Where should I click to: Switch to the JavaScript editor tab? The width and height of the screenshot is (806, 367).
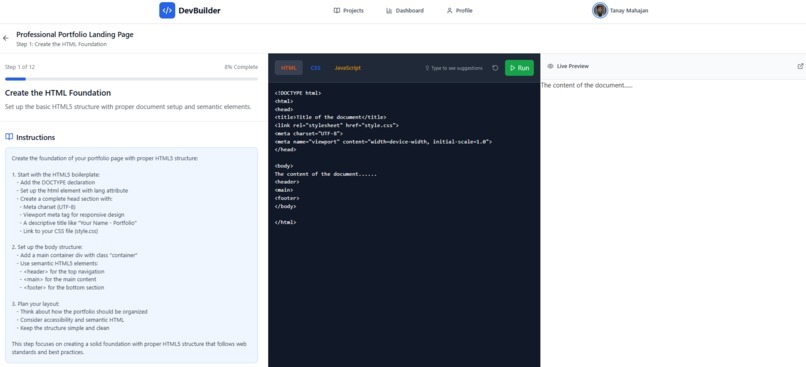[347, 68]
